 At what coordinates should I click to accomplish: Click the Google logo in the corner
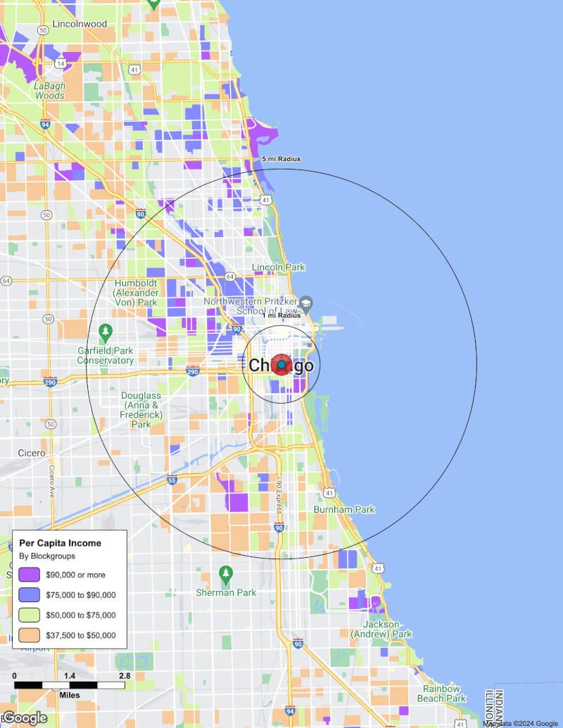pyautogui.click(x=25, y=717)
